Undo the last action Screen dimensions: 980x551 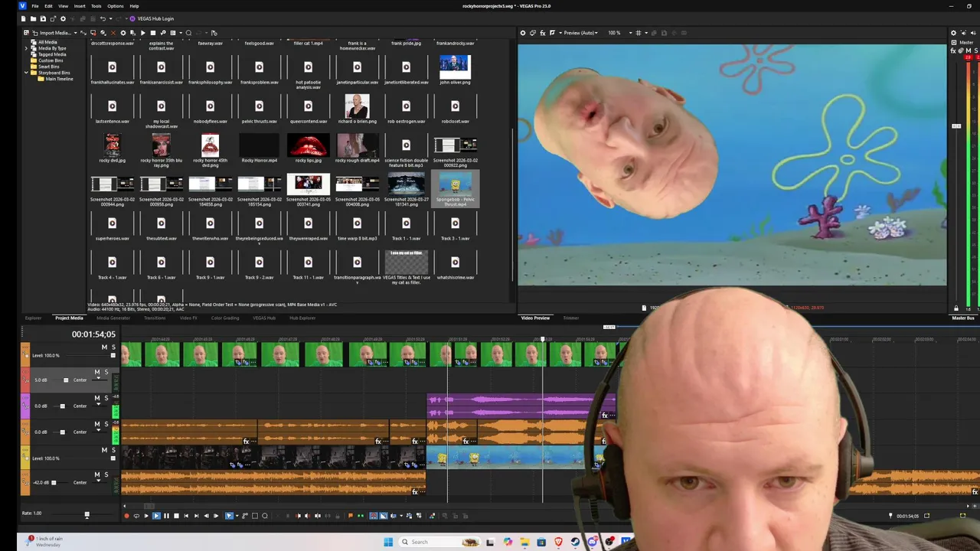click(103, 18)
